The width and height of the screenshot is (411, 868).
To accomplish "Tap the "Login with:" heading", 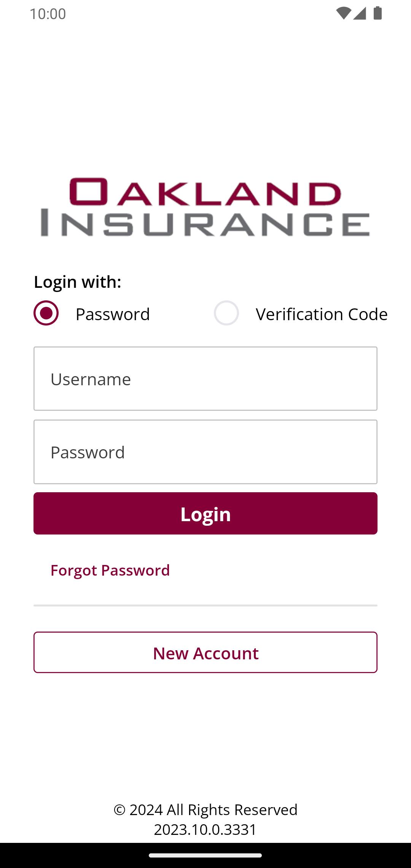I will pyautogui.click(x=78, y=282).
